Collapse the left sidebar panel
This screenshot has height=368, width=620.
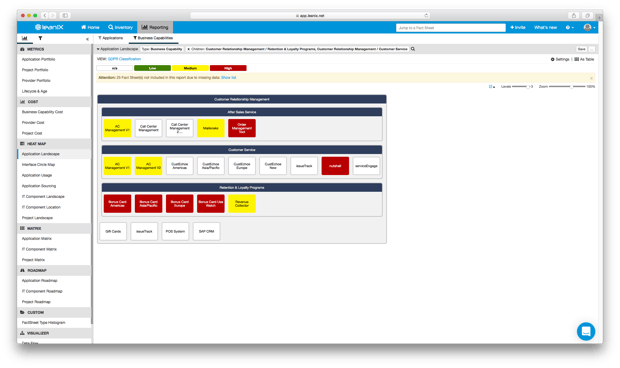pos(87,39)
